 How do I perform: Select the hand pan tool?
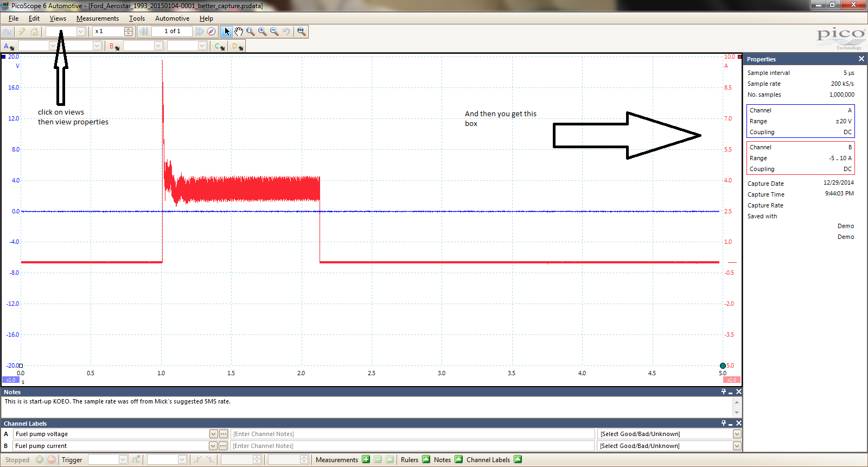click(x=239, y=31)
